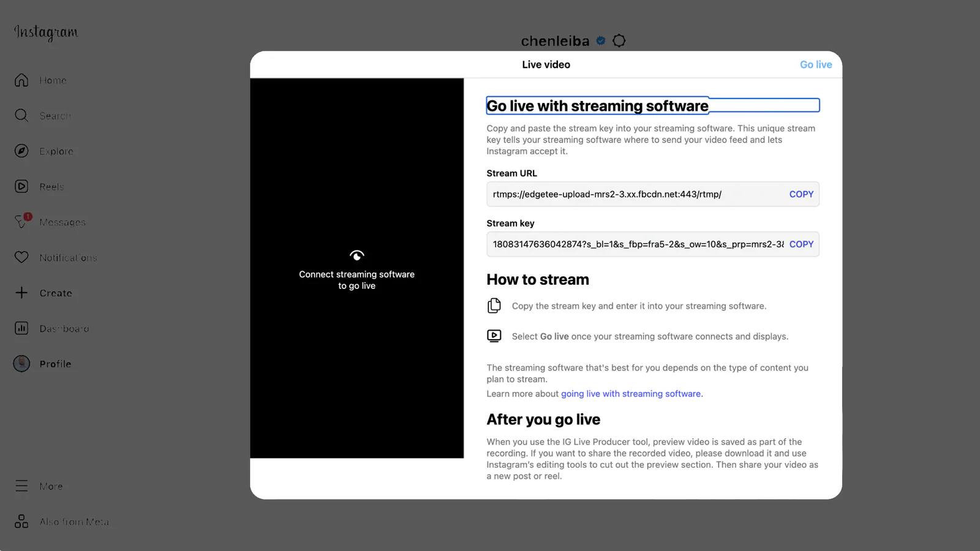Open the Reels icon in sidebar
Screen dimensions: 980x551
[x=21, y=187]
